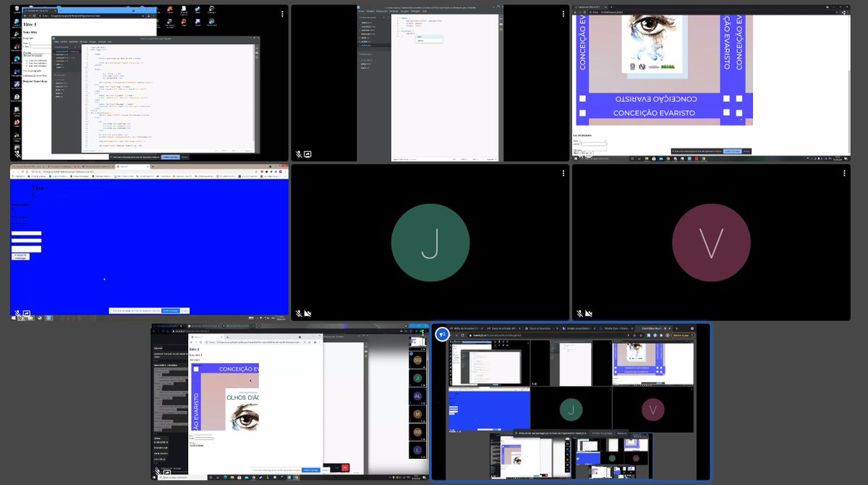
Task: Click the send button under blue page form
Action: coord(20,256)
